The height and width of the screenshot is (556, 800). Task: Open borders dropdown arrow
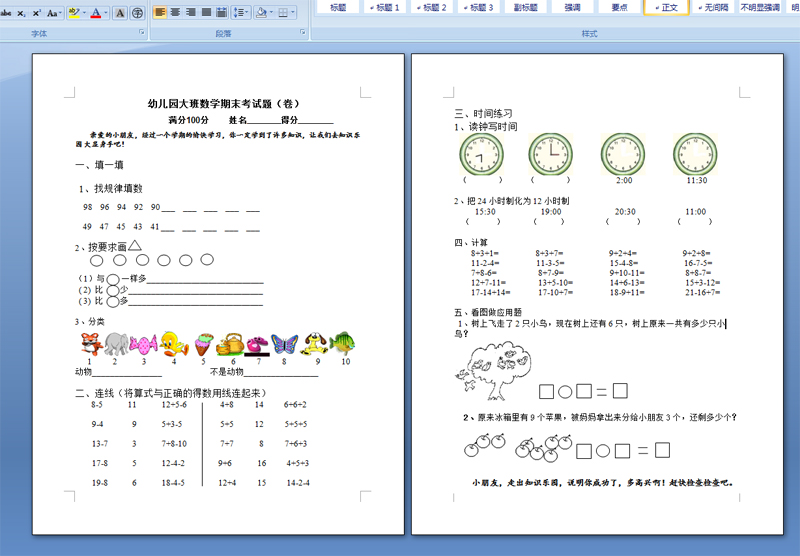coord(293,12)
